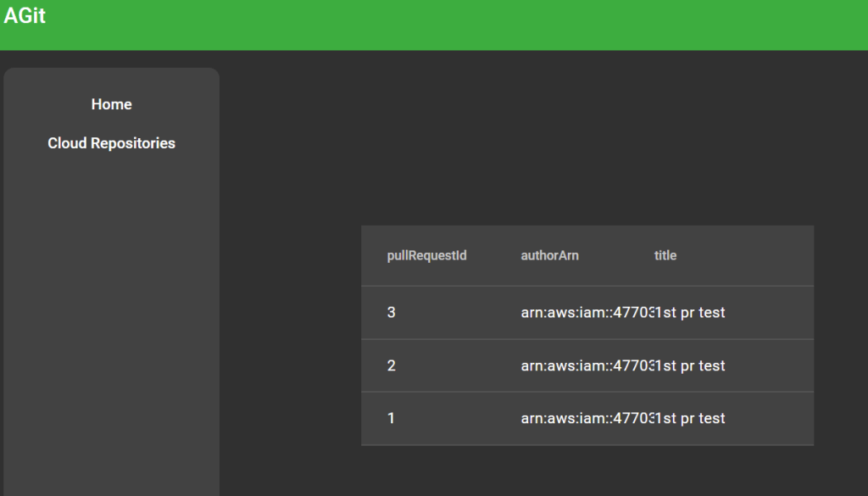Open the Home sidebar item
The height and width of the screenshot is (496, 868).
pos(111,104)
